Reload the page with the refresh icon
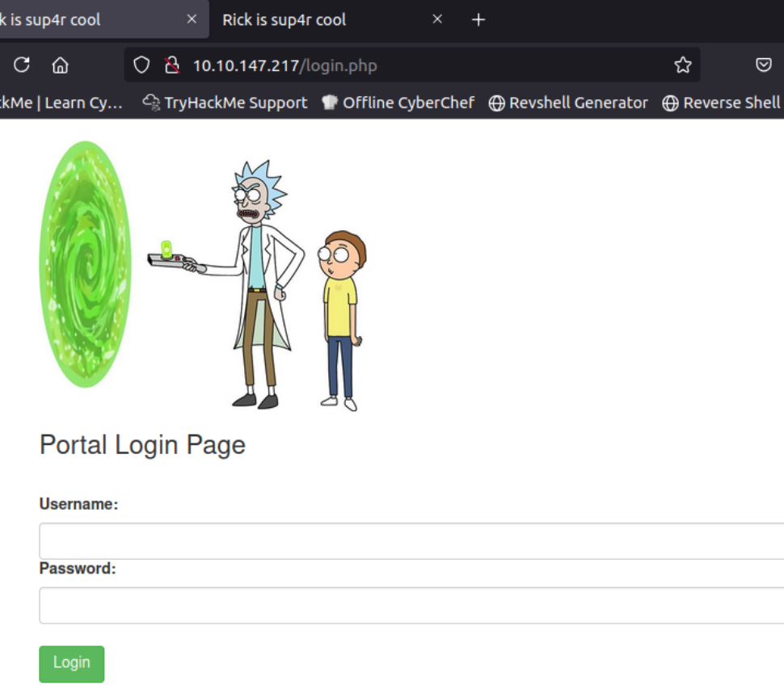The image size is (784, 689). [22, 65]
